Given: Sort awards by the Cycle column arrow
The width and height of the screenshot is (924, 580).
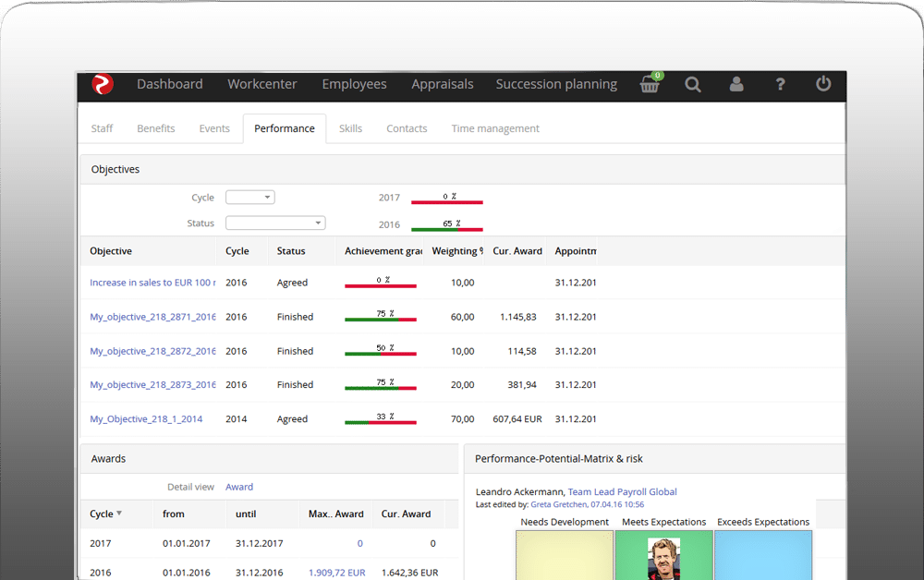Looking at the screenshot, I should (119, 514).
